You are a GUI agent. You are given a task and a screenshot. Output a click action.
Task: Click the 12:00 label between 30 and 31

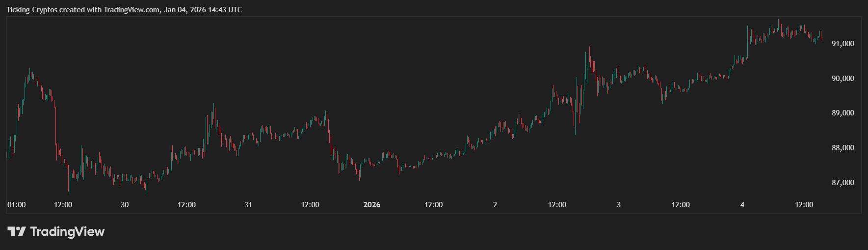[x=186, y=205]
